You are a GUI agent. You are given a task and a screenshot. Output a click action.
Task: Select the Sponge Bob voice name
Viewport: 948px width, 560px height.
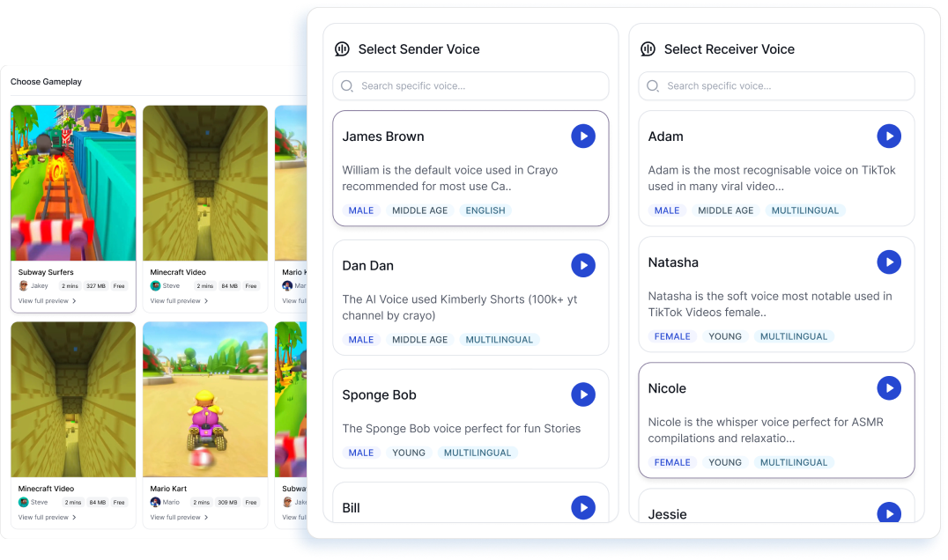pyautogui.click(x=379, y=395)
